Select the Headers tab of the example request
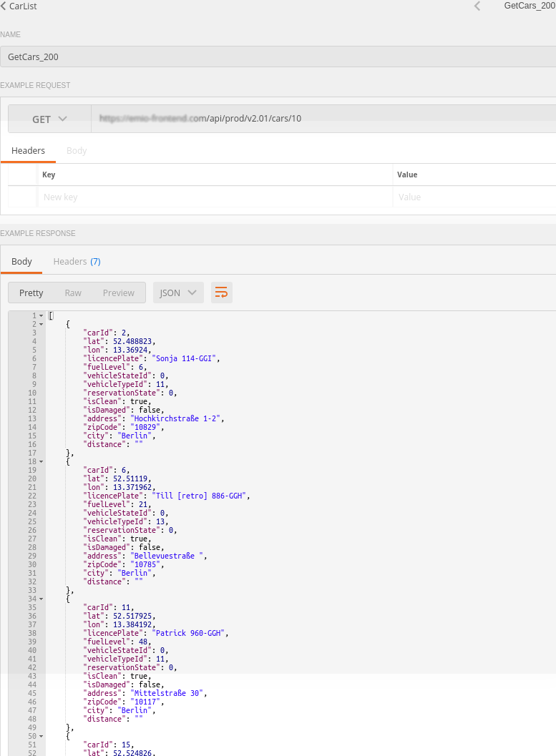 click(x=29, y=150)
